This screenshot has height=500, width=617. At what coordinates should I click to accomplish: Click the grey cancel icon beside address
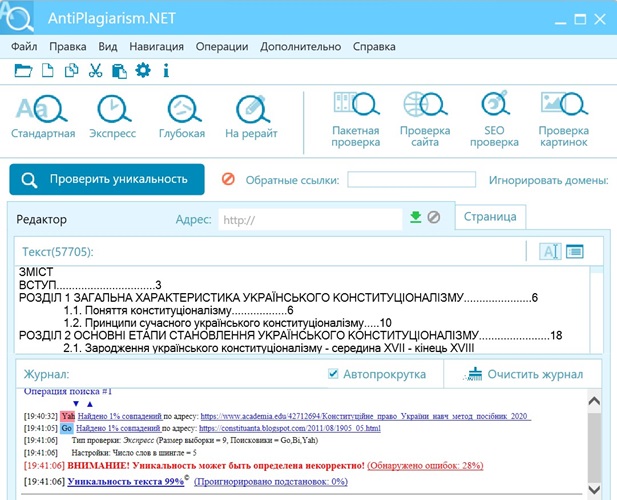coord(434,217)
